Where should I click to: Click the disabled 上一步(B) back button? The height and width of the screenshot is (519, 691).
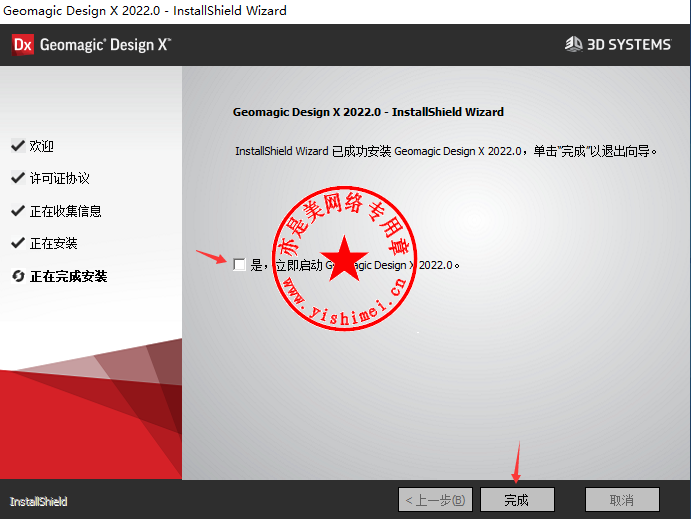[435, 500]
